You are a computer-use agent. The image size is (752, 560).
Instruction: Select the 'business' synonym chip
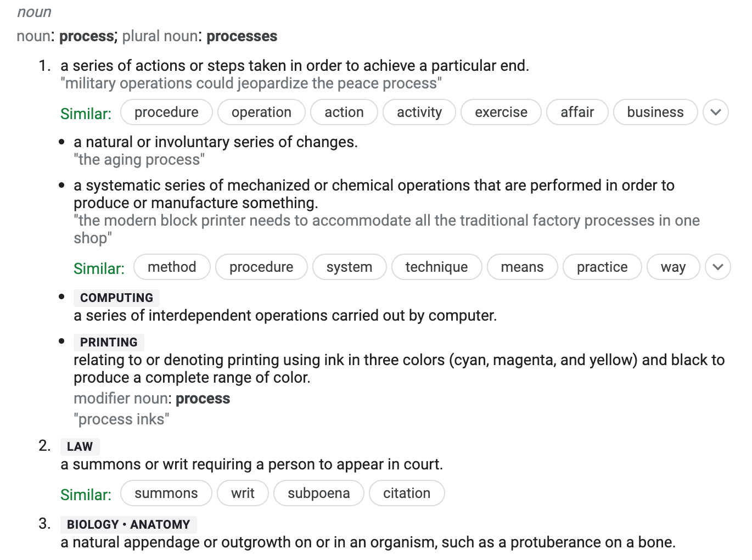click(x=655, y=112)
